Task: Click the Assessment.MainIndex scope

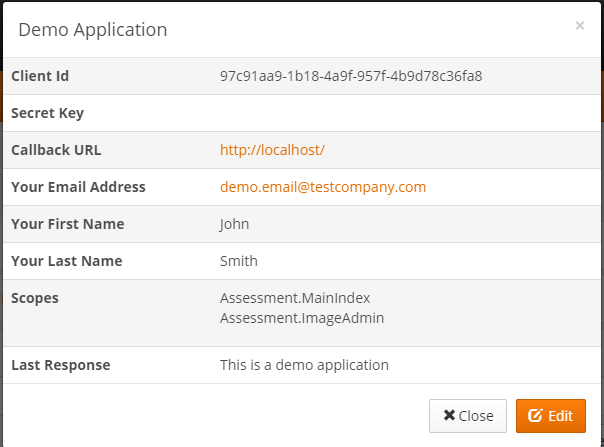Action: pyautogui.click(x=295, y=298)
